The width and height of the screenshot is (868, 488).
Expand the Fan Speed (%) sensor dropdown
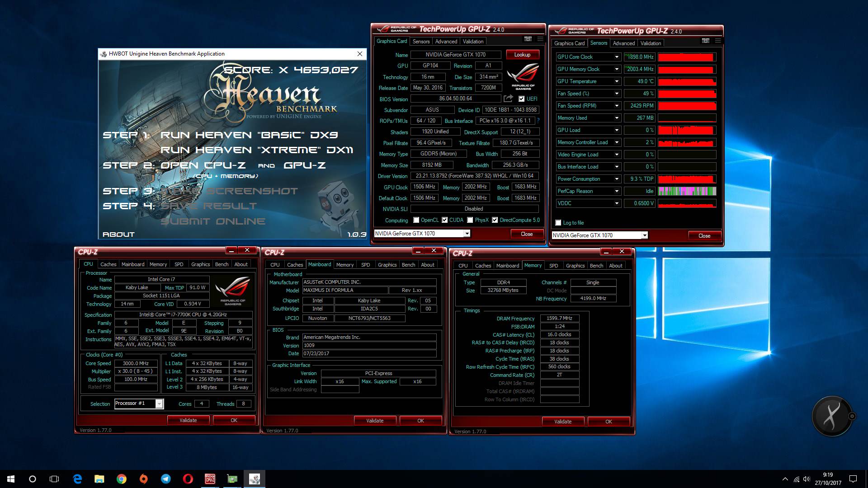(x=616, y=94)
